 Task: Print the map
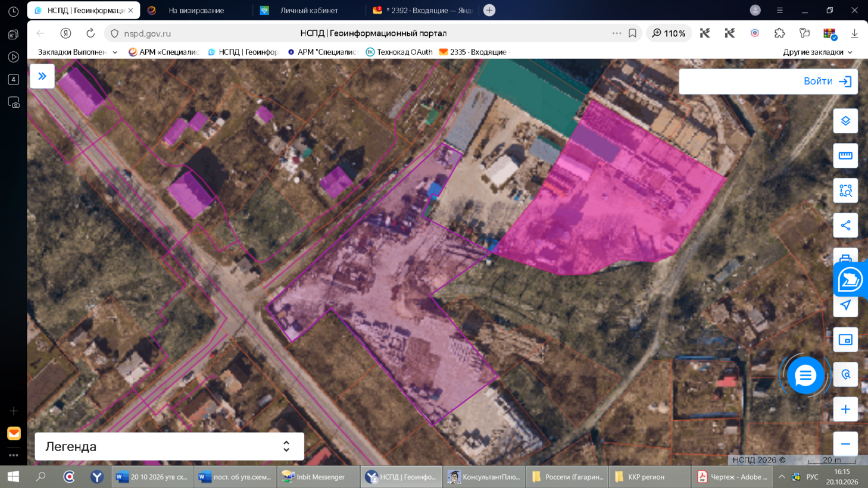(x=845, y=256)
